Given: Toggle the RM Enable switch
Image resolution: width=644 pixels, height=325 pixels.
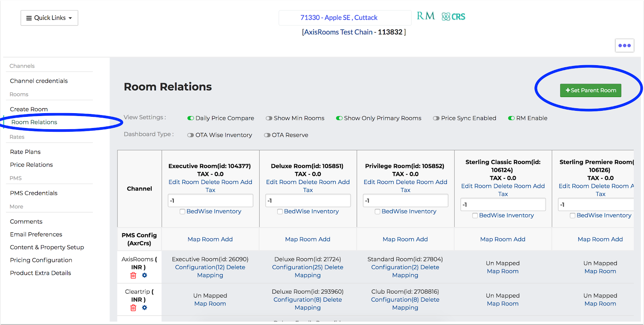Looking at the screenshot, I should tap(511, 118).
